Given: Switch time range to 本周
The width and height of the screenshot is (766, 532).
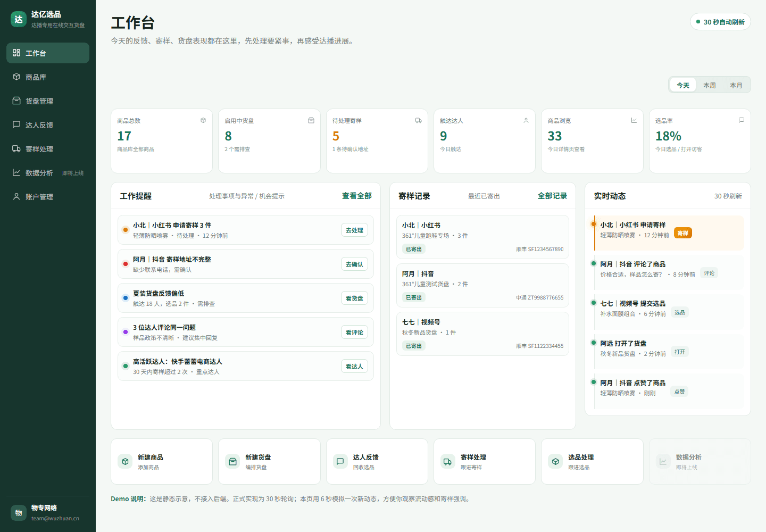Looking at the screenshot, I should click(710, 85).
